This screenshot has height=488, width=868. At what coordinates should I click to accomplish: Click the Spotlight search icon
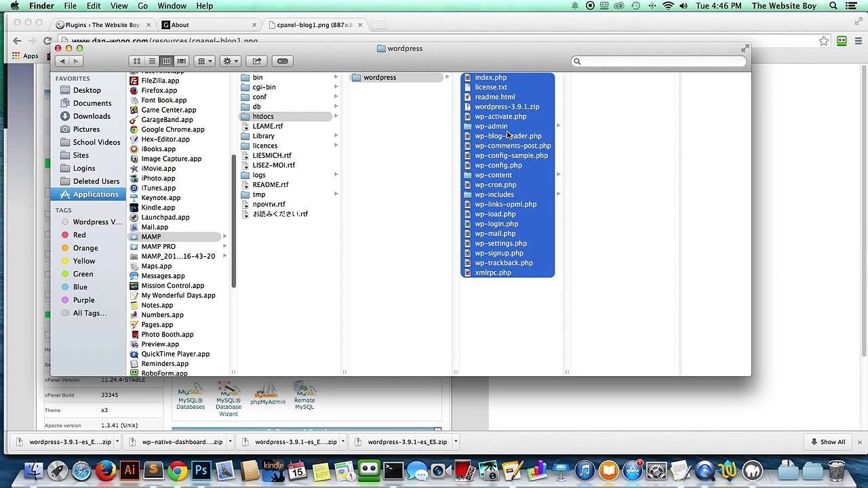(833, 6)
